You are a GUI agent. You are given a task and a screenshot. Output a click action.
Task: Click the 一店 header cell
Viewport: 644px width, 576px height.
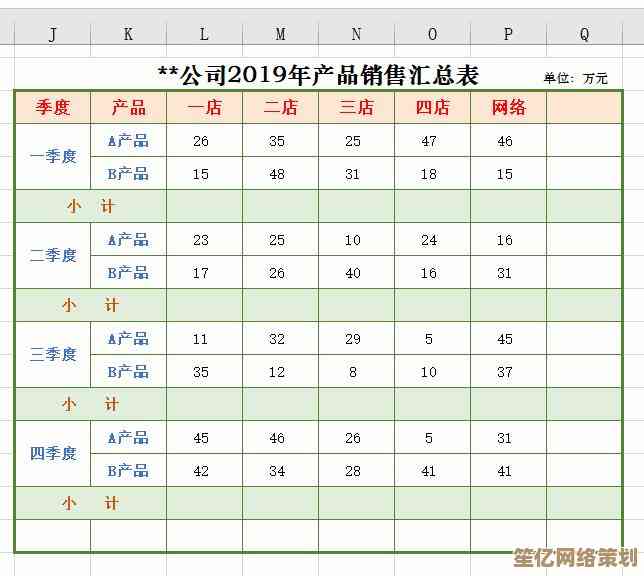tap(204, 107)
